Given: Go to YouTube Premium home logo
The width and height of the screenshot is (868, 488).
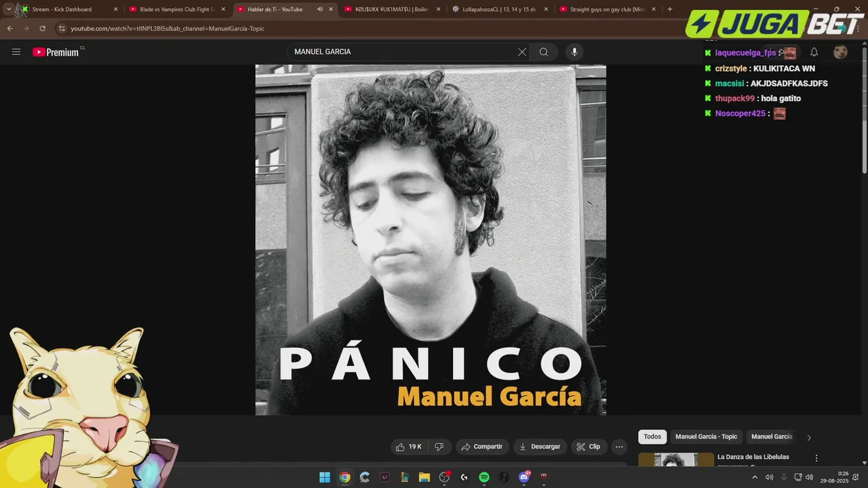Looking at the screenshot, I should pyautogui.click(x=56, y=52).
